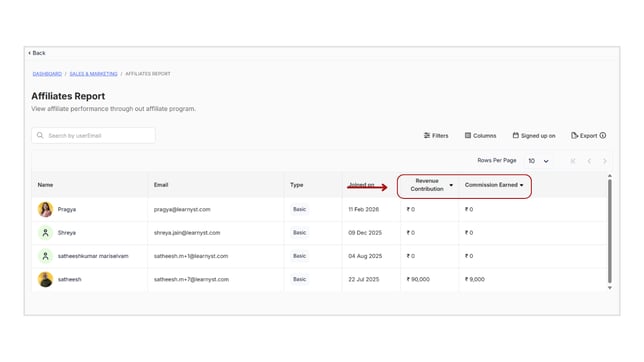Select the name Shreya
This screenshot has width=644, height=362.
[67, 233]
